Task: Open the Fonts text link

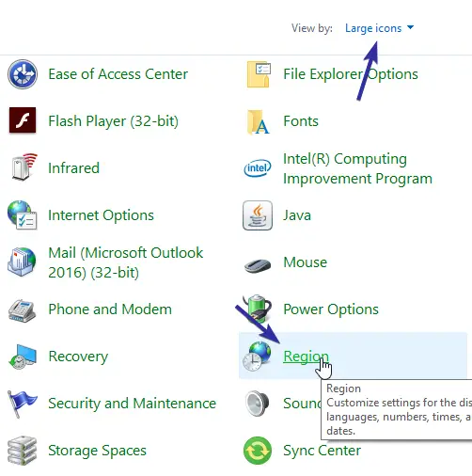Action: coord(301,121)
